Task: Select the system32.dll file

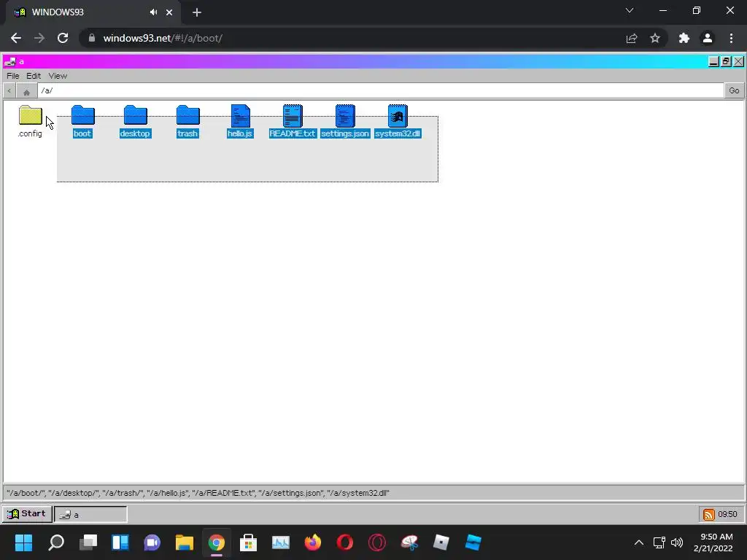Action: click(398, 115)
